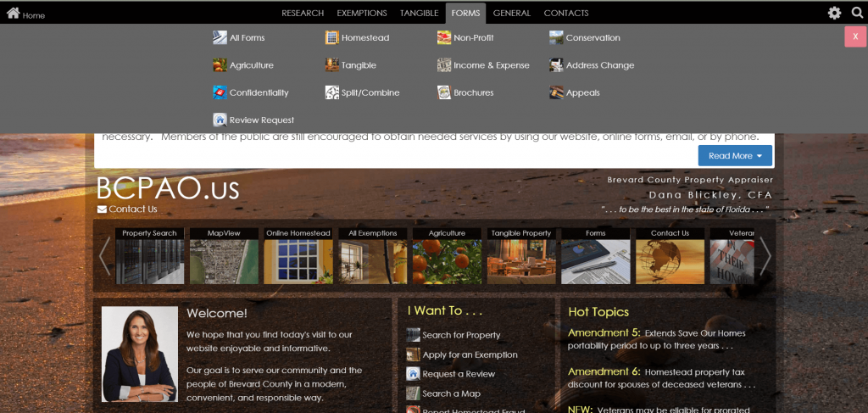Click icon next to Request a Review
Image resolution: width=868 pixels, height=413 pixels.
click(413, 374)
